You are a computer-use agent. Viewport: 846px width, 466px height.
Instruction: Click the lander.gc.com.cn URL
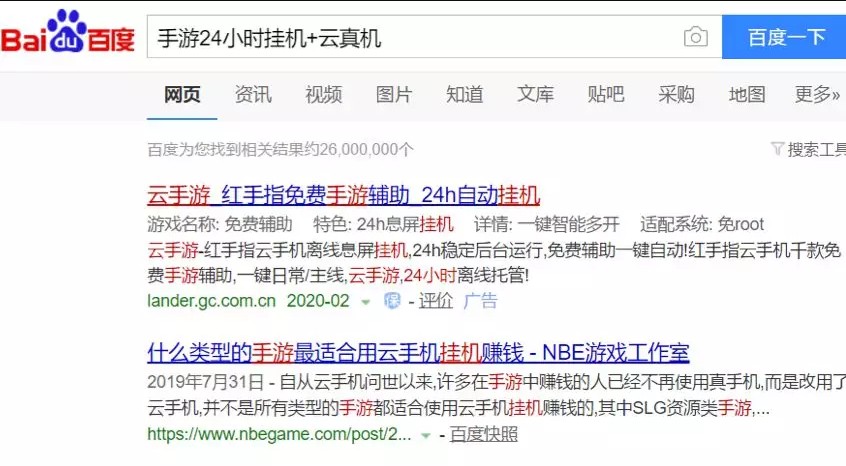point(212,301)
